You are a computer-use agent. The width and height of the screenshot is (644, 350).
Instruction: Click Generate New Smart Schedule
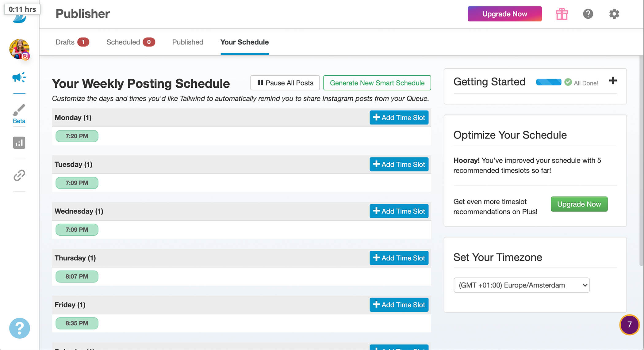(377, 83)
